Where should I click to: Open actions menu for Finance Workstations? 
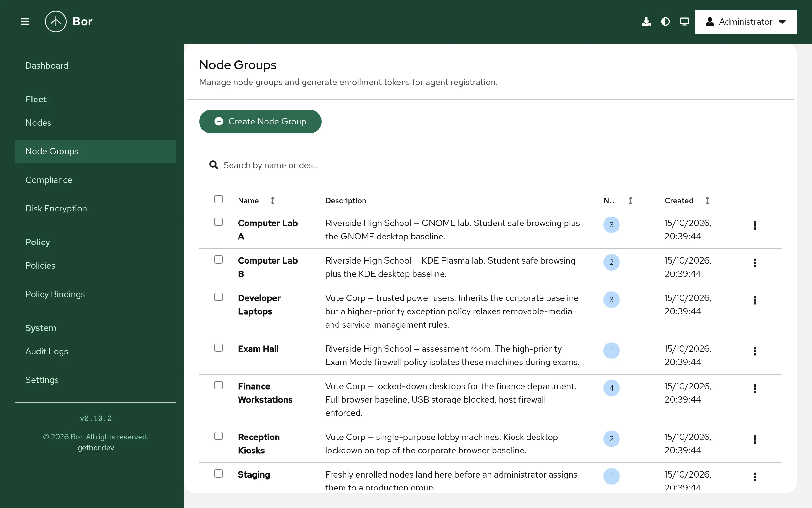(x=755, y=389)
